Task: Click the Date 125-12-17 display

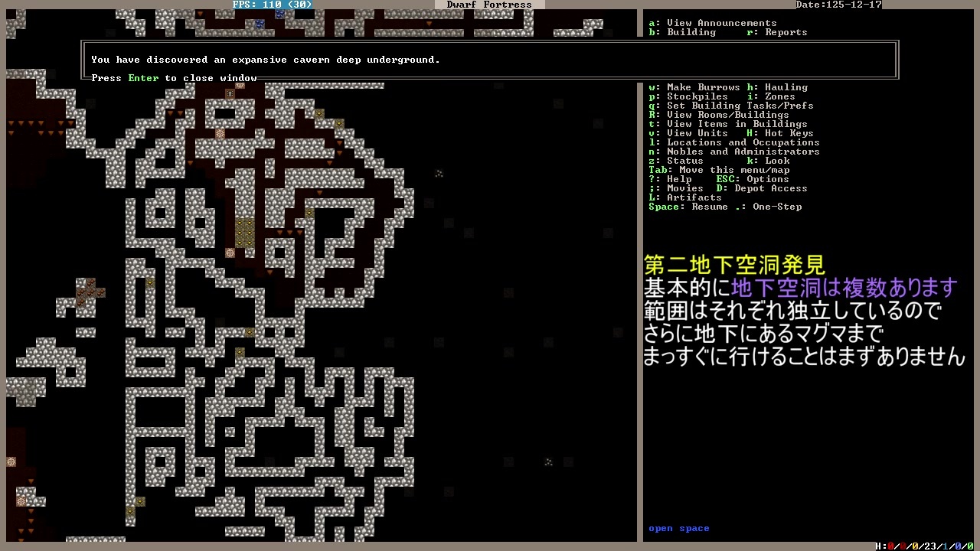Action: tap(838, 5)
